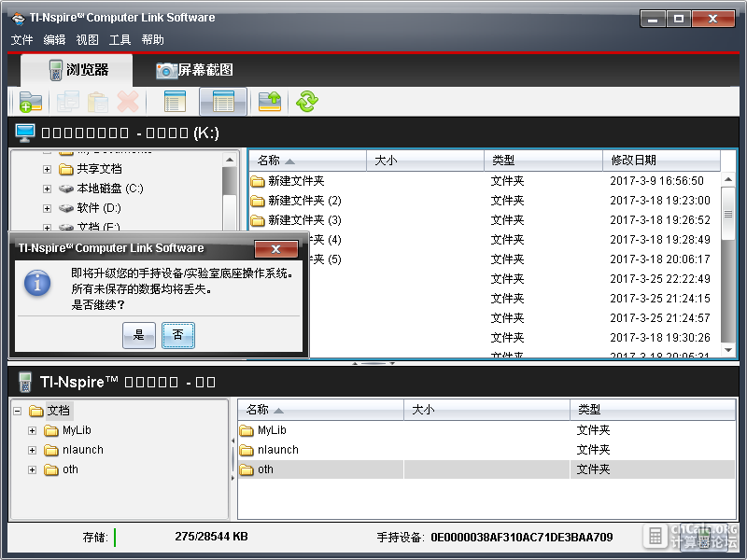Switch to list view toolbar icon
The width and height of the screenshot is (747, 560).
175,102
